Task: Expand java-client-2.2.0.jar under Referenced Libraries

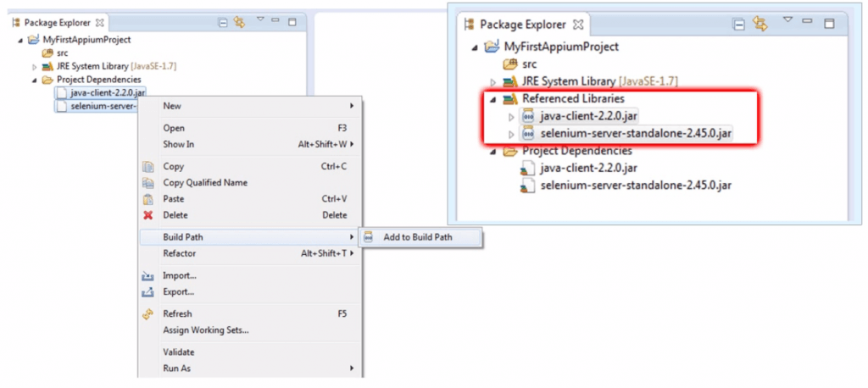Action: (x=510, y=116)
